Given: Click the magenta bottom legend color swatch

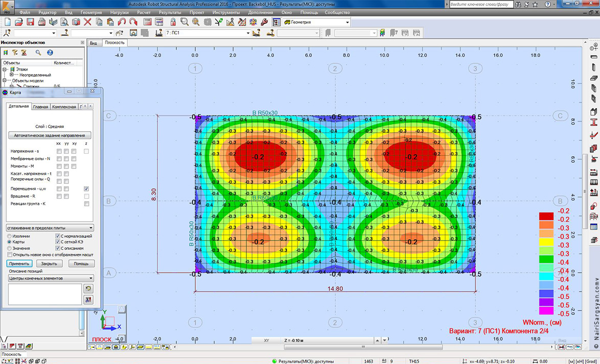Looking at the screenshot, I should point(546,310).
